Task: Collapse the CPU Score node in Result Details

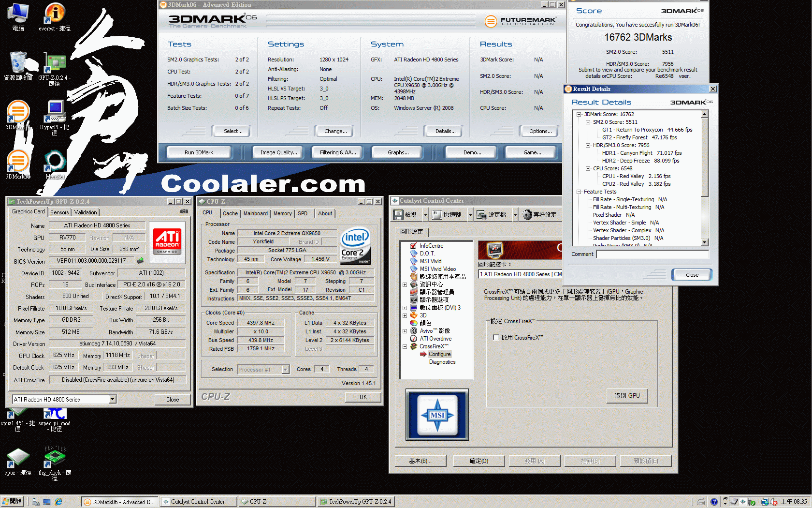Action: pos(588,168)
